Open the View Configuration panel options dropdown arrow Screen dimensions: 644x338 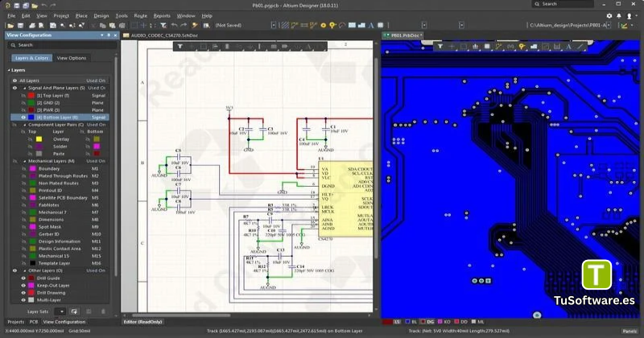coord(102,35)
